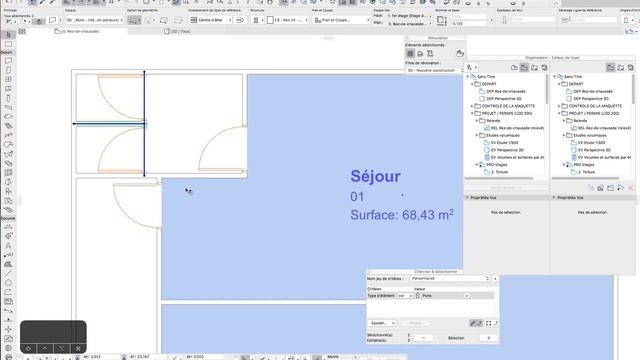Click the grayed button below left Organizer tree
Screen dimensions: 640x360
(506, 188)
